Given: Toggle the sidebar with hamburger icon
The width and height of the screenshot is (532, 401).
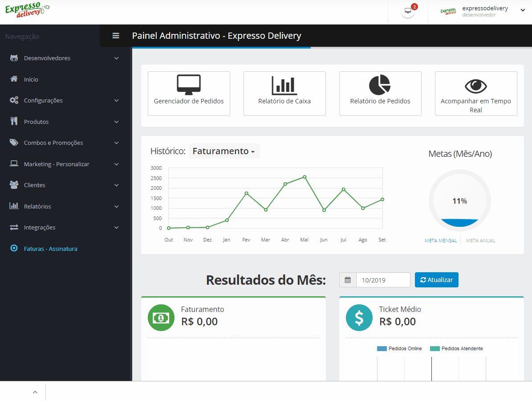Looking at the screenshot, I should coord(116,36).
